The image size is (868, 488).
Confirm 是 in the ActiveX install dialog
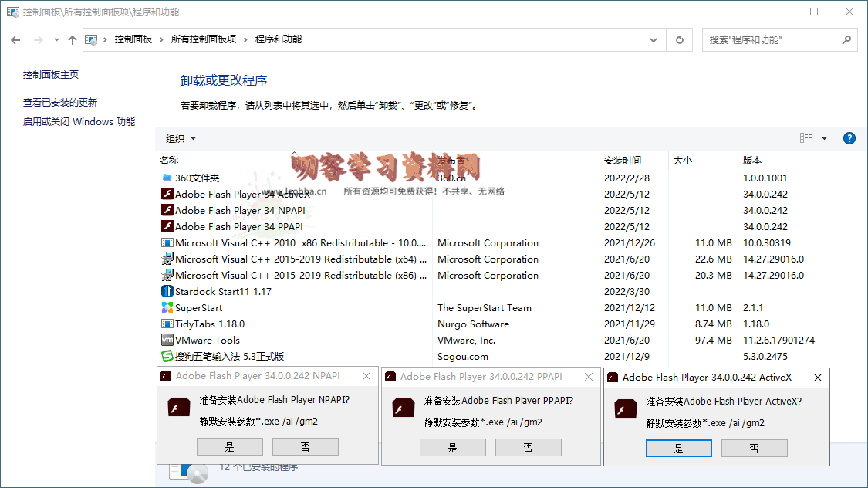pos(678,448)
